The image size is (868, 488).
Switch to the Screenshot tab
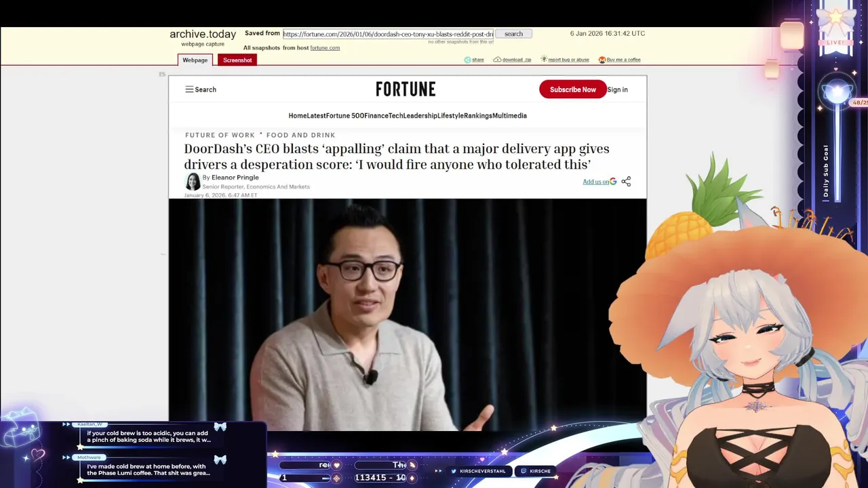pyautogui.click(x=237, y=60)
